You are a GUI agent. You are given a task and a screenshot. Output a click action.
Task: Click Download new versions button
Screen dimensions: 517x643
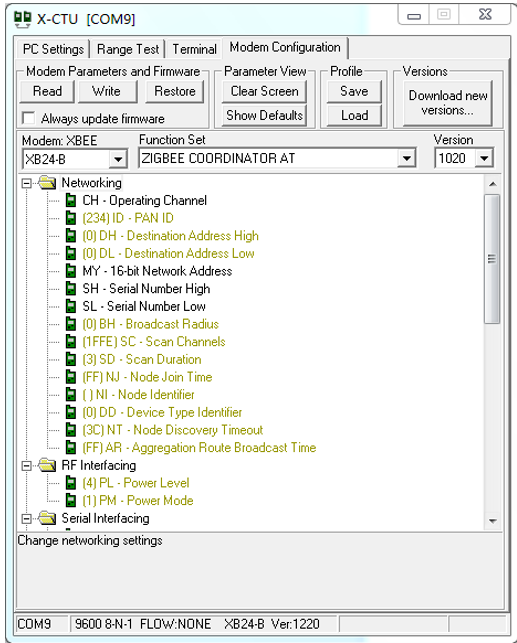(448, 103)
